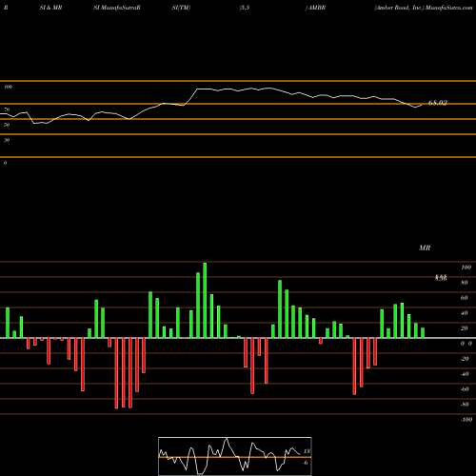This screenshot has width=476, height=476.
Task: Click the tallest green histogram bar
Action: pyautogui.click(x=205, y=300)
